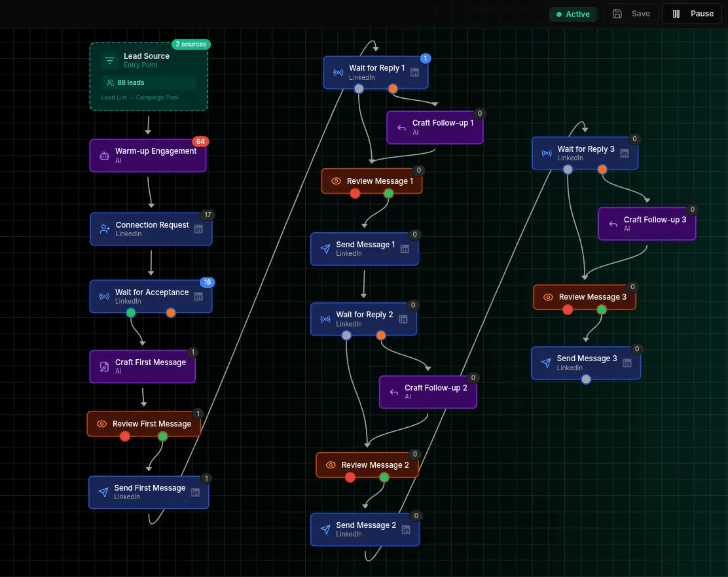Click LinkedIn logo on Send First Message node
This screenshot has width=728, height=577.
tap(196, 493)
